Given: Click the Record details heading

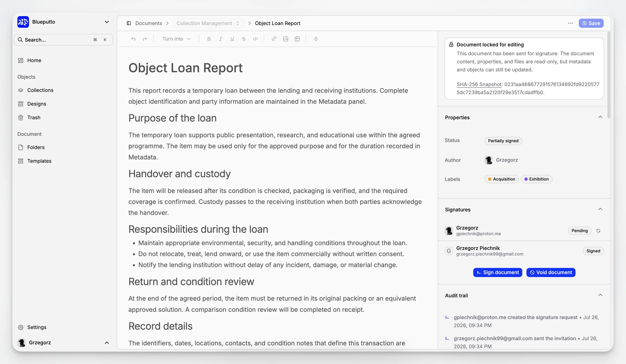Looking at the screenshot, I should click(x=160, y=326).
